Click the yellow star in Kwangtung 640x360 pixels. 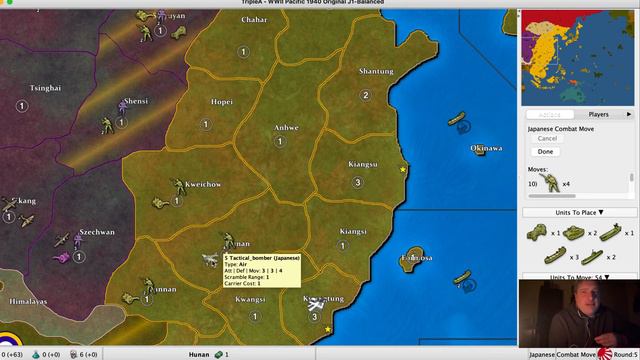click(328, 329)
